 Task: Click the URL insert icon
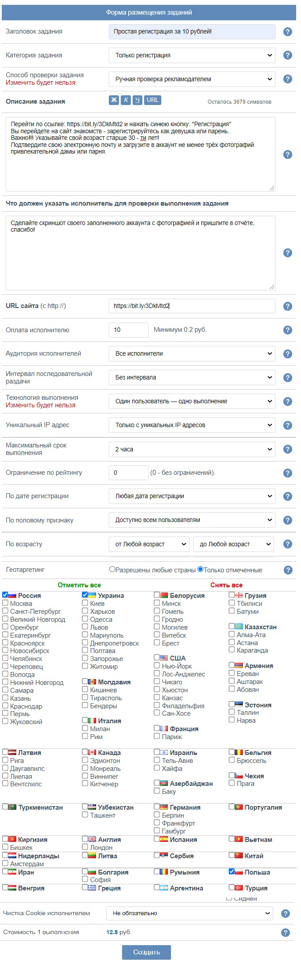(152, 100)
